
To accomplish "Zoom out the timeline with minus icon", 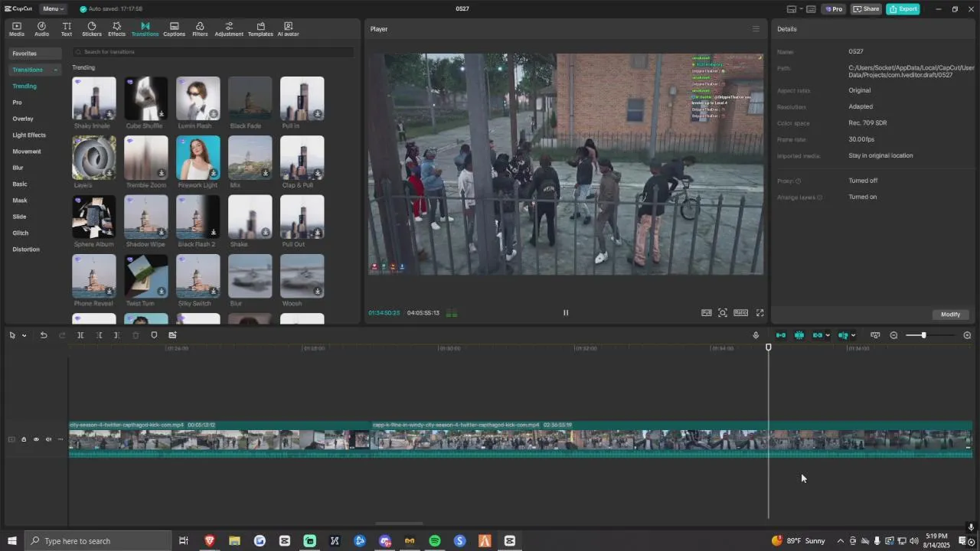I will 893,335.
